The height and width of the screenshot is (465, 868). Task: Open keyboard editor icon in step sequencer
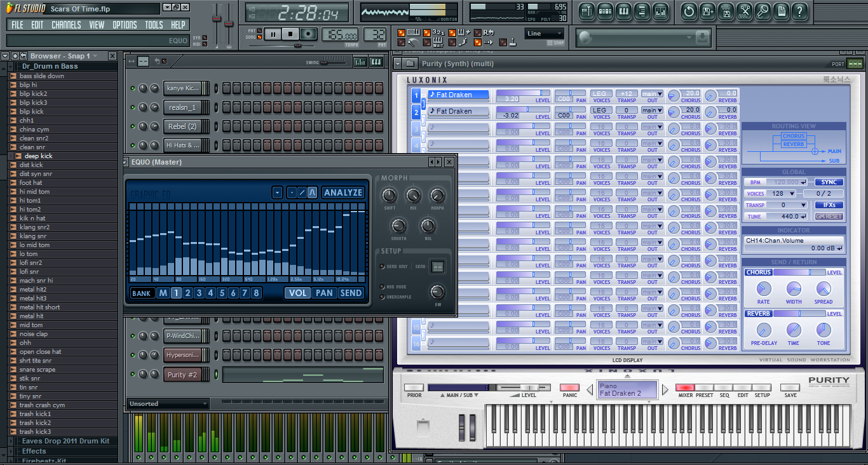coord(376,62)
